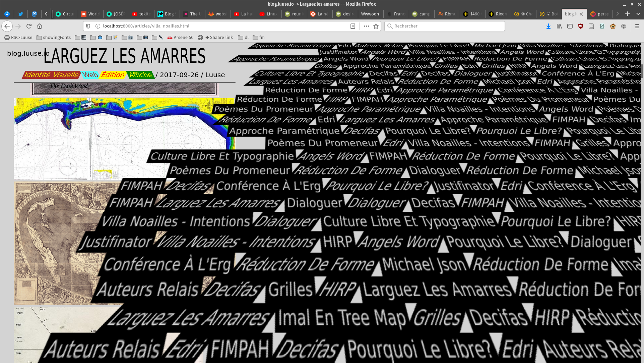Toggle the sidebar panel button
The width and height of the screenshot is (644, 363).
pos(570,26)
